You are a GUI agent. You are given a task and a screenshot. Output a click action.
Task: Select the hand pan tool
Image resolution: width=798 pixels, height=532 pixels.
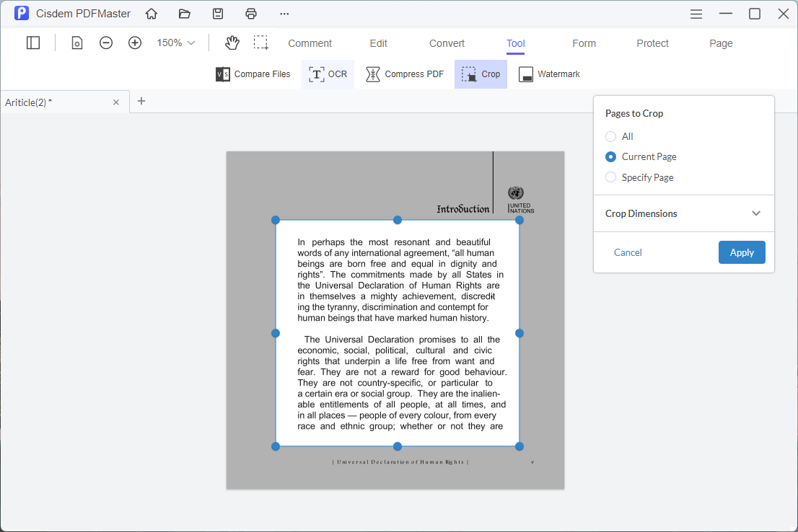point(232,43)
